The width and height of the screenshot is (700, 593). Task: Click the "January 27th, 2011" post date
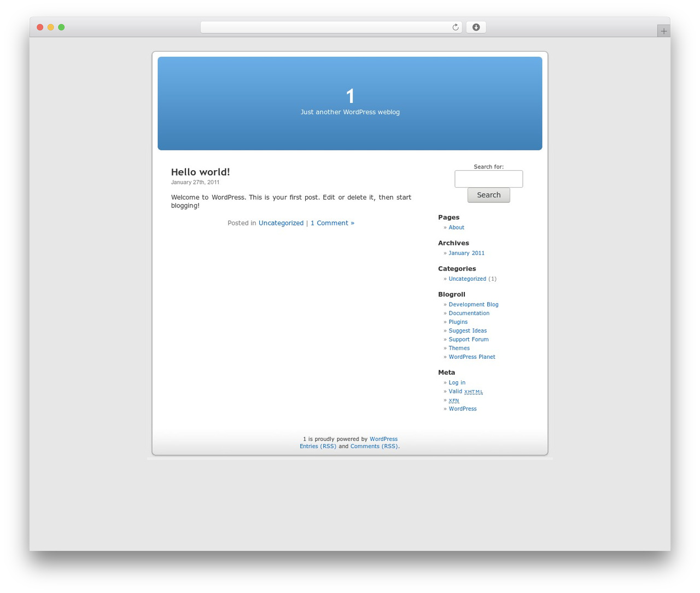pos(195,183)
